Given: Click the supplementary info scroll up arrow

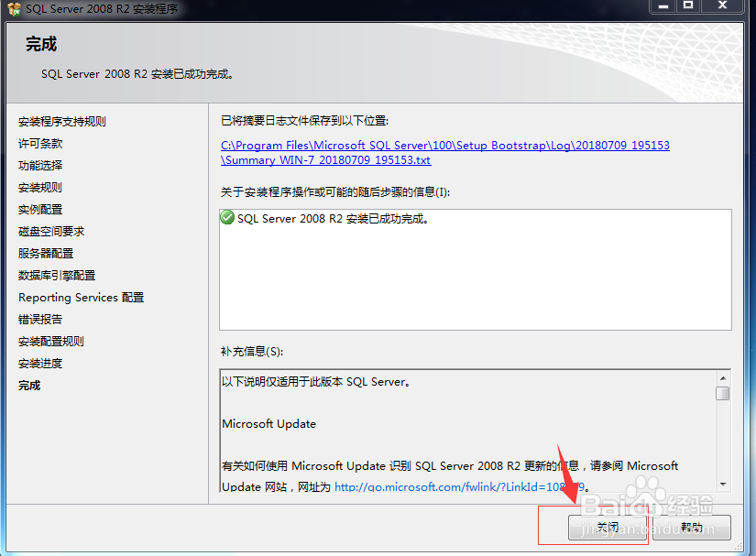Looking at the screenshot, I should coord(723,378).
